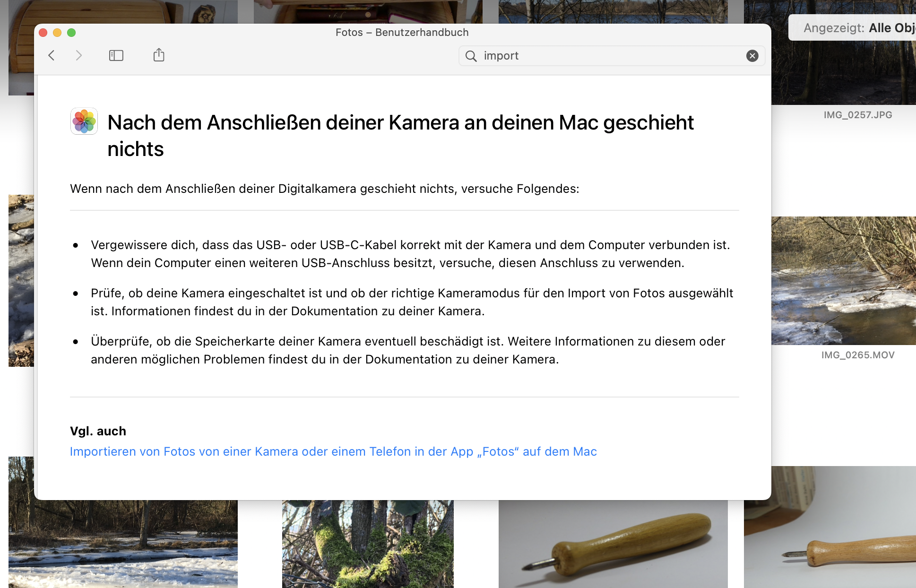The height and width of the screenshot is (588, 916).
Task: Select the wooden awl photo thumbnail
Action: 613,544
